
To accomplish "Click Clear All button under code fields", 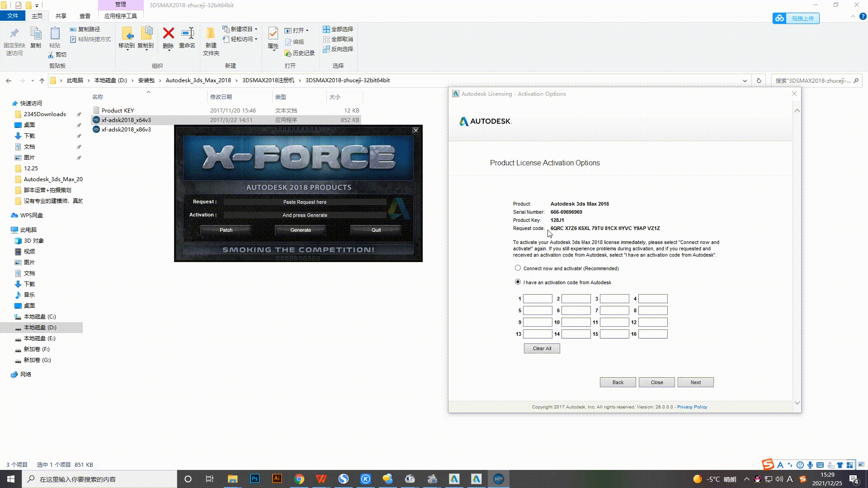I will pyautogui.click(x=542, y=348).
